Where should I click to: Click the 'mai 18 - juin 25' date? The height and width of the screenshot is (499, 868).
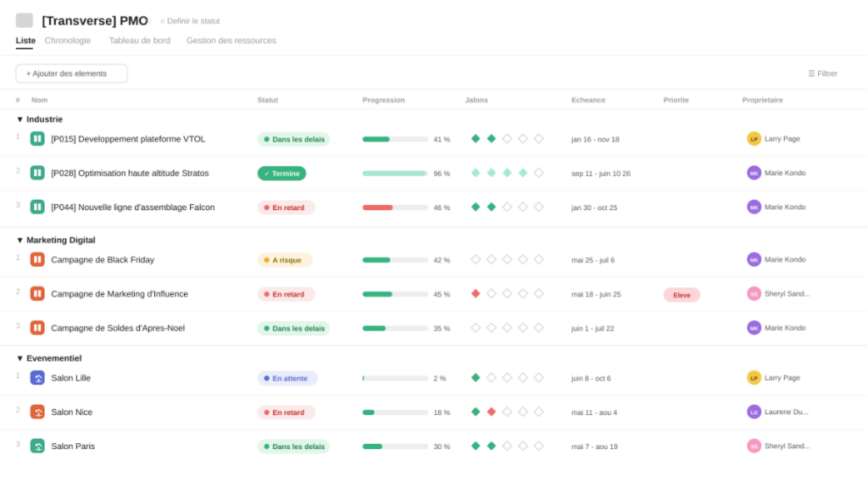596,294
